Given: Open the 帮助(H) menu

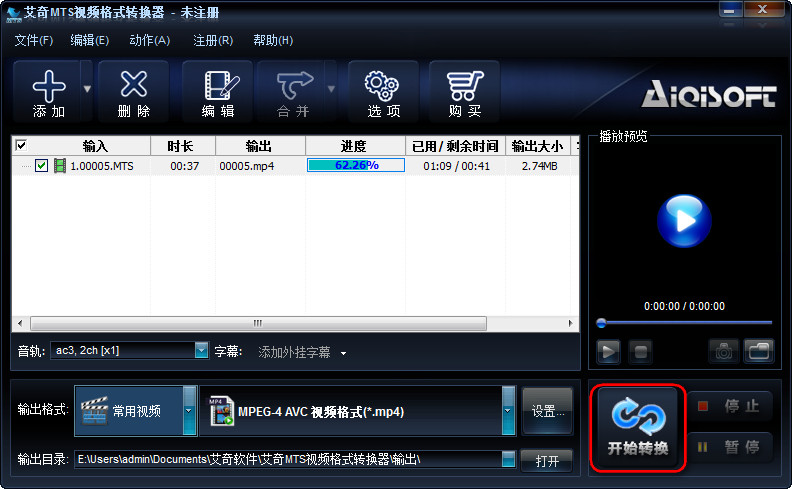Looking at the screenshot, I should pos(273,40).
